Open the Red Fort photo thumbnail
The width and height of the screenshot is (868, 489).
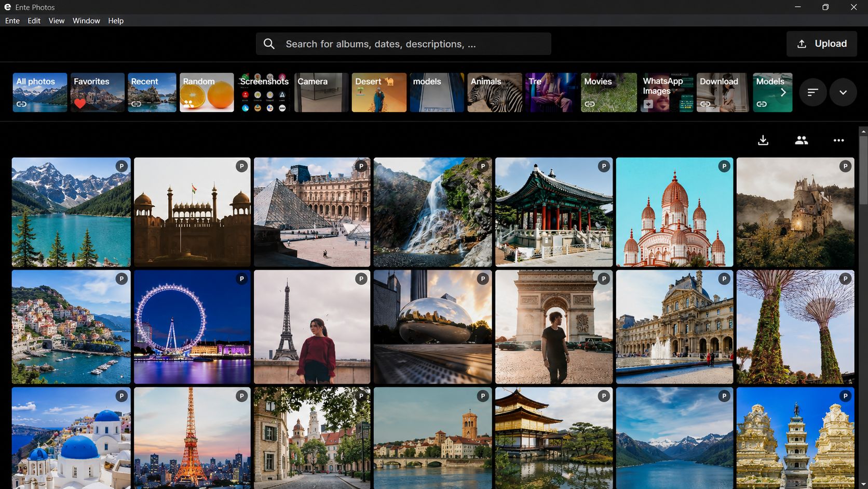(192, 212)
